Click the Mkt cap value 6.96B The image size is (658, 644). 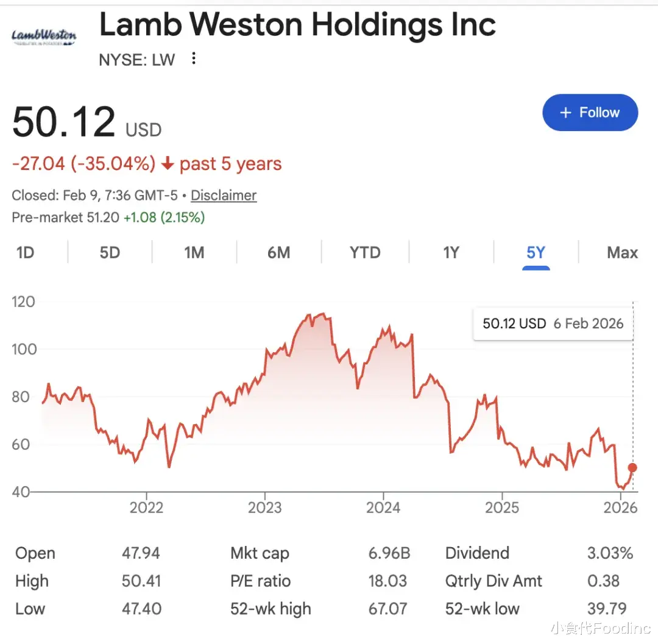(x=389, y=553)
